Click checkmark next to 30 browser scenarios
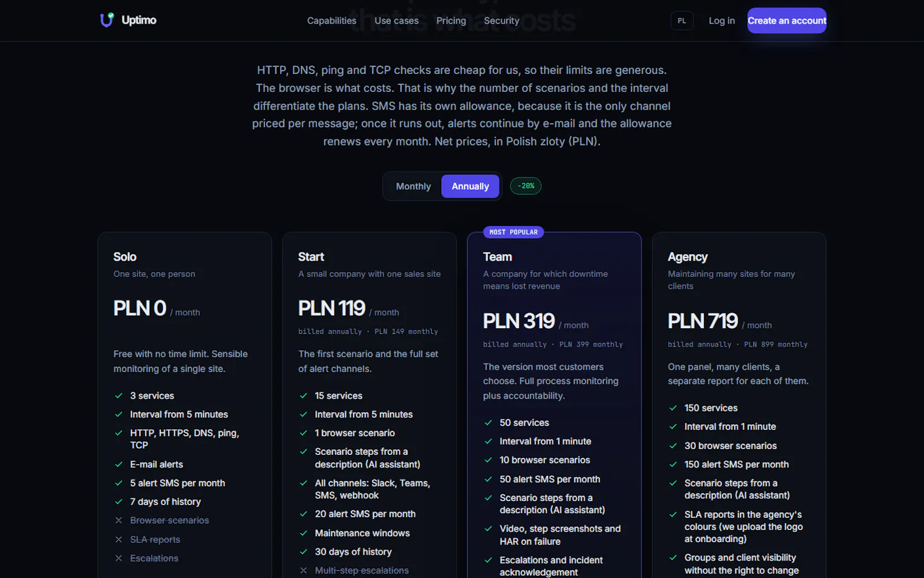The image size is (924, 578). [x=673, y=446]
